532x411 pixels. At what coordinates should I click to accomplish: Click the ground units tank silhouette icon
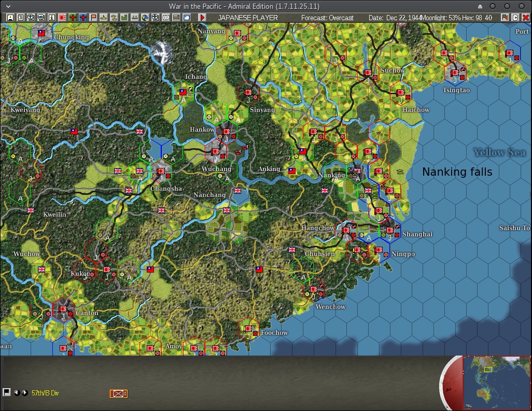pos(135,17)
